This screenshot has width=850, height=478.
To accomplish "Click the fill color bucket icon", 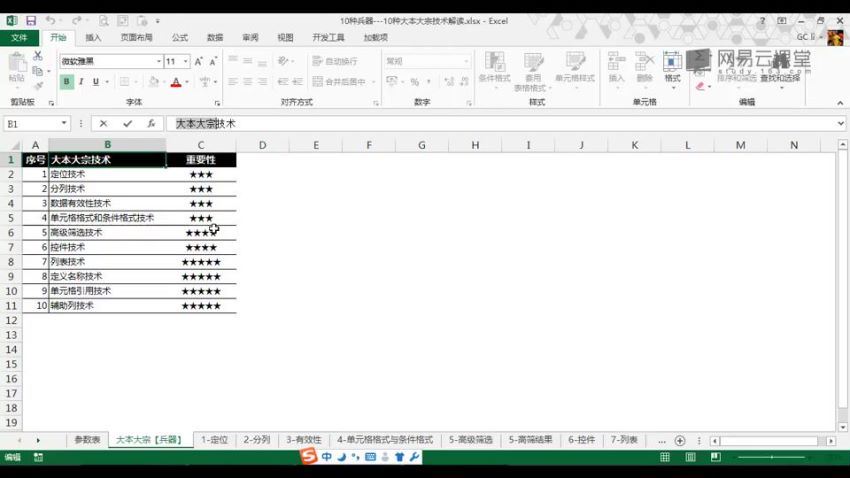I will pyautogui.click(x=153, y=82).
